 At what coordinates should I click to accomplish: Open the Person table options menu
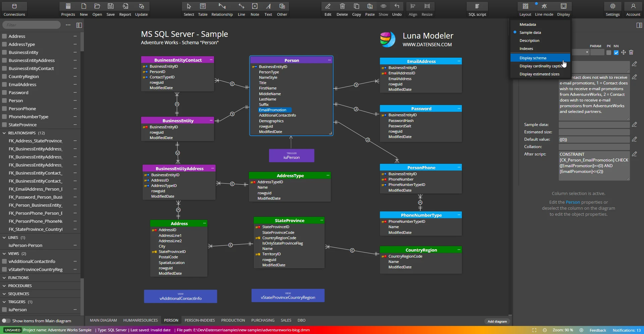tap(329, 60)
